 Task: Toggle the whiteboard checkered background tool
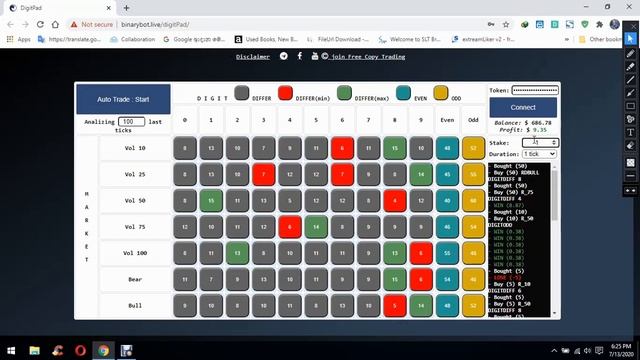pyautogui.click(x=631, y=162)
